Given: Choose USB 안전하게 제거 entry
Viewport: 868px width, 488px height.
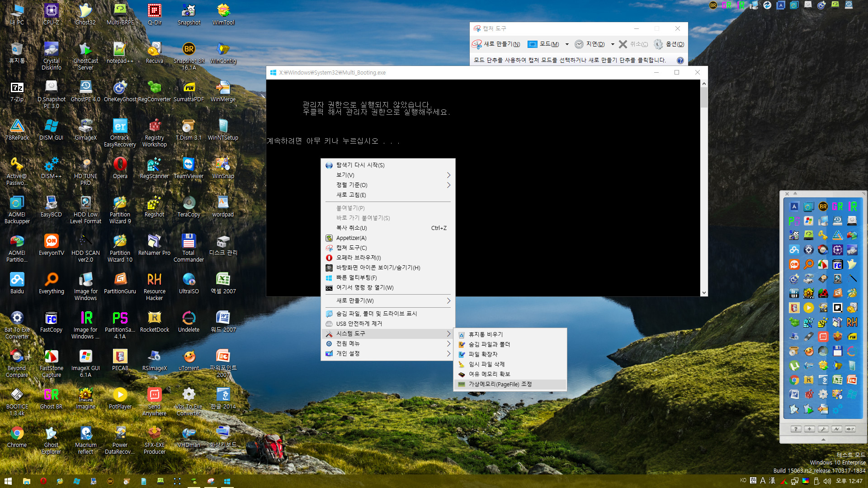Looking at the screenshot, I should click(x=388, y=324).
